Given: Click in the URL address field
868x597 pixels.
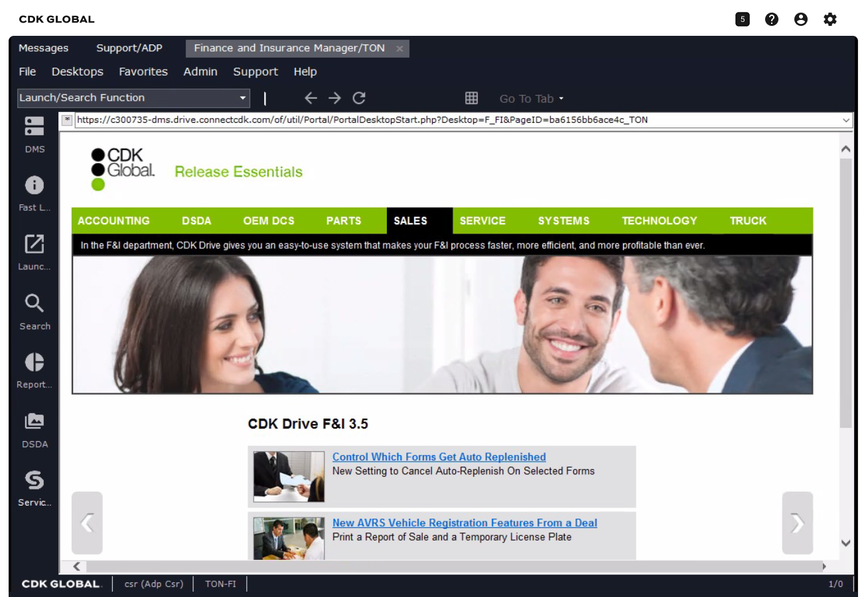Looking at the screenshot, I should (x=457, y=120).
